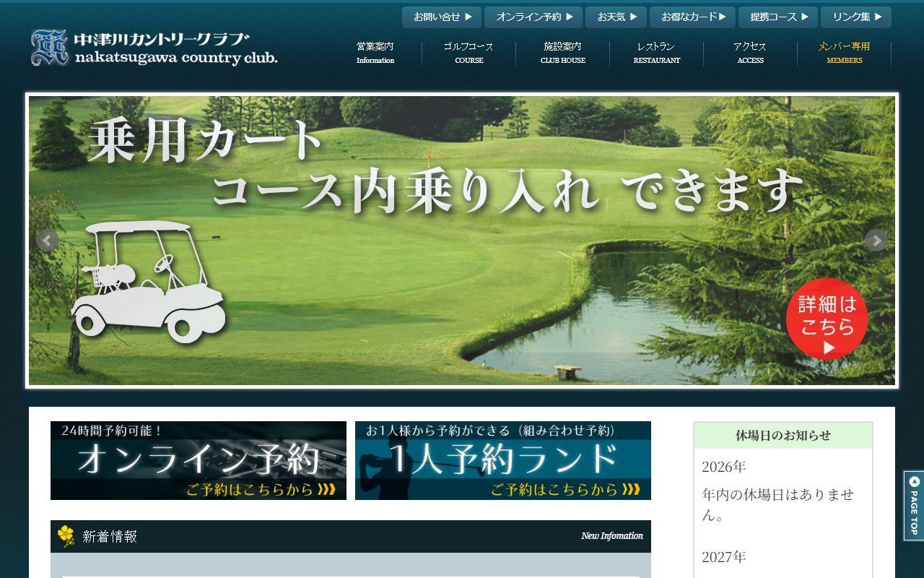The image size is (924, 578).
Task: Open お得なカード button
Action: point(693,17)
